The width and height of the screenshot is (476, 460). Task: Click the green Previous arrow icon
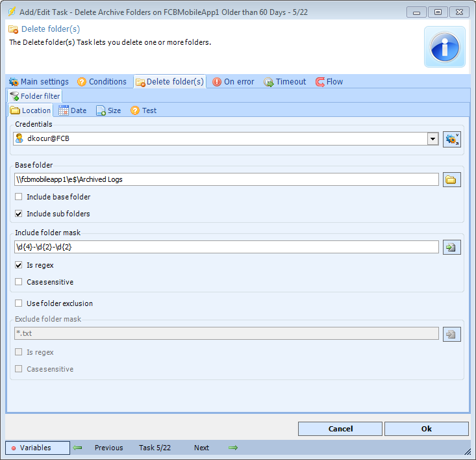[x=78, y=448]
